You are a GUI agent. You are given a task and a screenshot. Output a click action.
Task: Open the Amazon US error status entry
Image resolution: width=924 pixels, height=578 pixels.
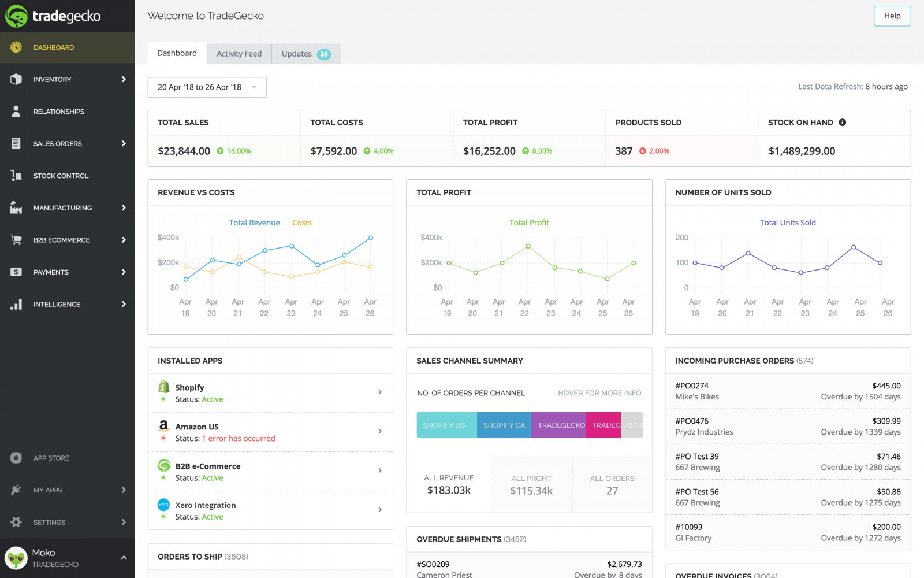[270, 432]
